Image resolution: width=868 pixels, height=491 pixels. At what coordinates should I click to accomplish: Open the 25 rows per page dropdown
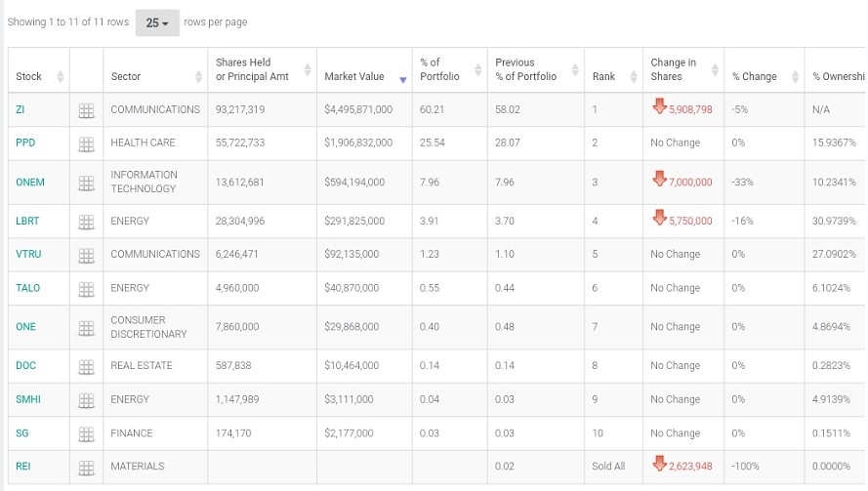pos(157,22)
